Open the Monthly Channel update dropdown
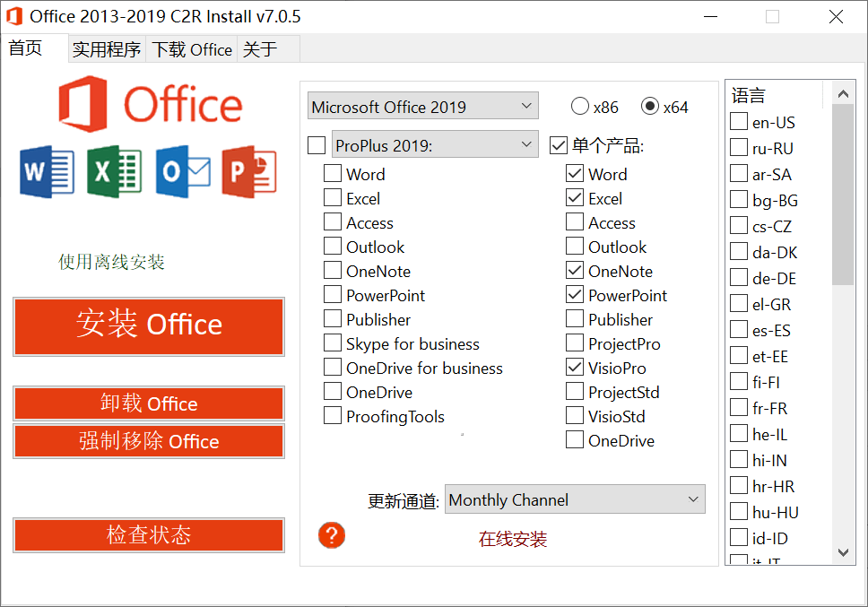The width and height of the screenshot is (868, 607). tap(575, 499)
